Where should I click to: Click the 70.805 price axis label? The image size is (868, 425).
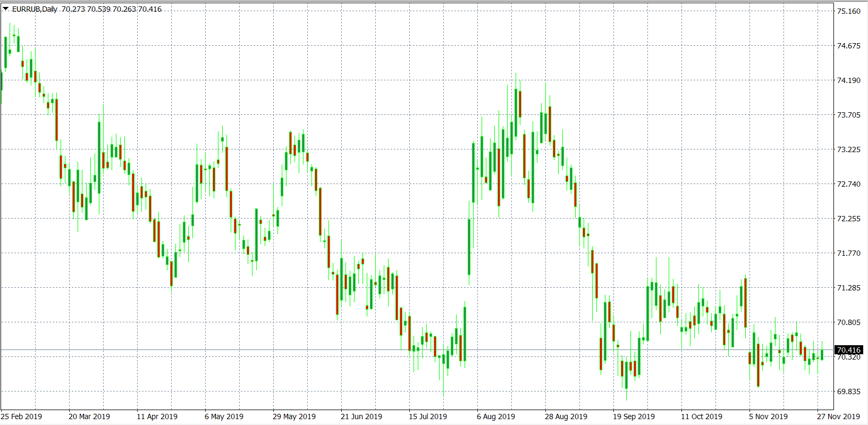(x=849, y=322)
